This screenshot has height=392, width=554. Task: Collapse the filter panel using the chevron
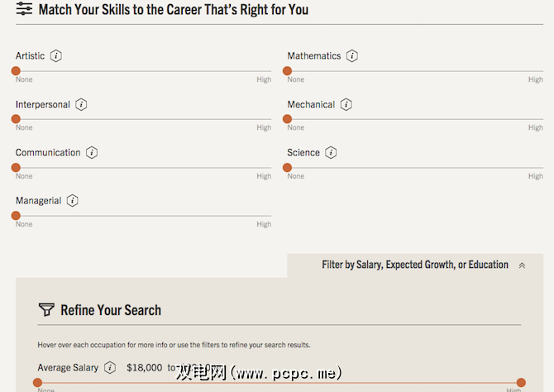(522, 265)
